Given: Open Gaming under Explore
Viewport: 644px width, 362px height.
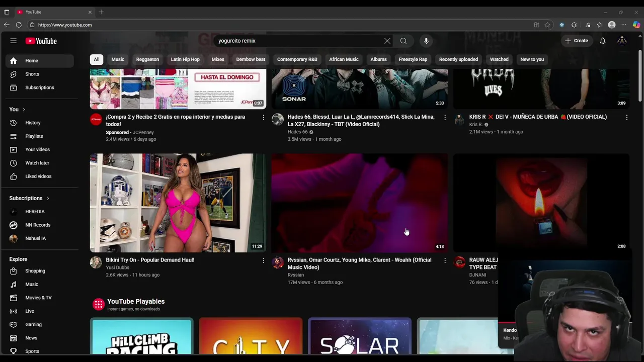Looking at the screenshot, I should click(40, 324).
